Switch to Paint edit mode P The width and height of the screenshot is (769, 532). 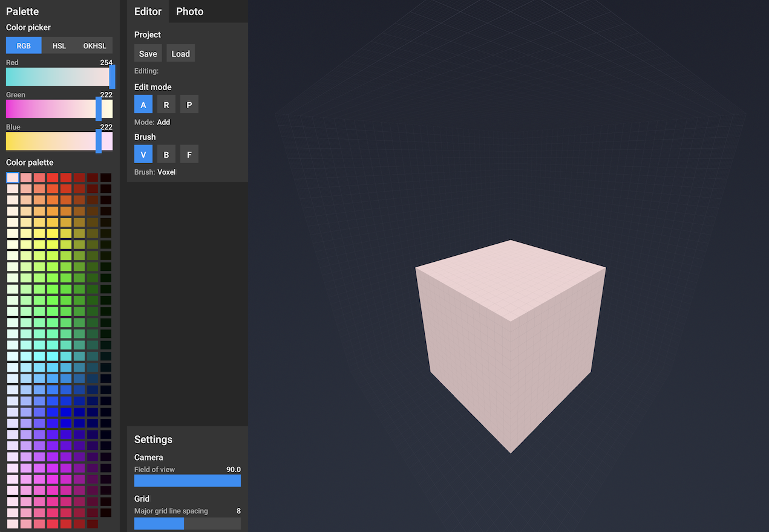(x=189, y=105)
